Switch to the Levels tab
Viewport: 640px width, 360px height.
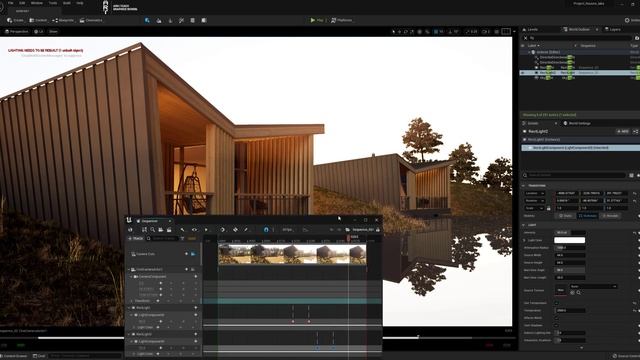click(x=530, y=29)
